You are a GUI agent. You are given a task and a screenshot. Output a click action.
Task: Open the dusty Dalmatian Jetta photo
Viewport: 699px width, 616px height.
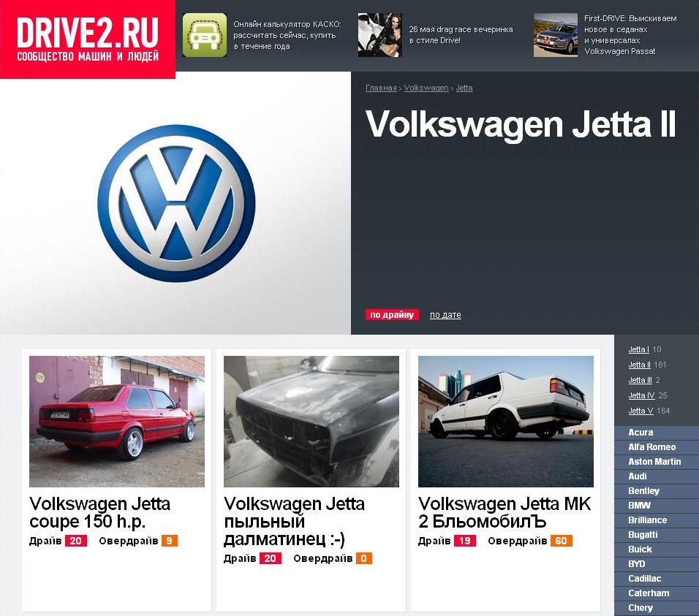(x=311, y=421)
